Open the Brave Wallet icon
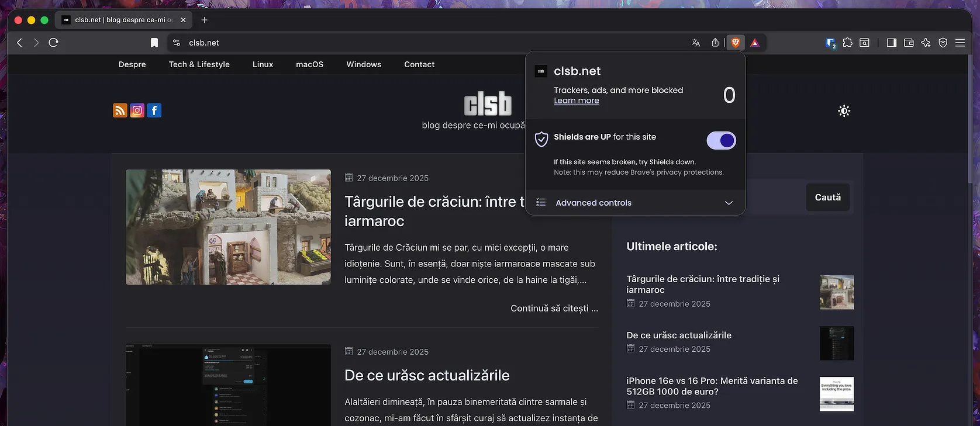Viewport: 980px width, 426px height. point(909,43)
